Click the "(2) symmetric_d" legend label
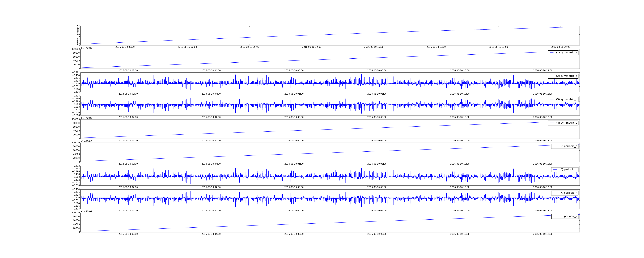This screenshot has height=258, width=644. [566, 76]
